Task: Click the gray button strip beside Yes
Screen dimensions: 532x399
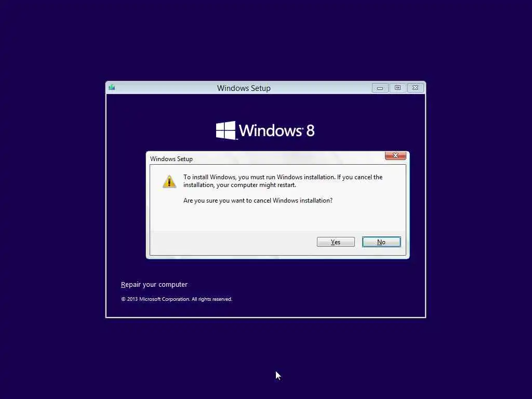Action: 233,243
